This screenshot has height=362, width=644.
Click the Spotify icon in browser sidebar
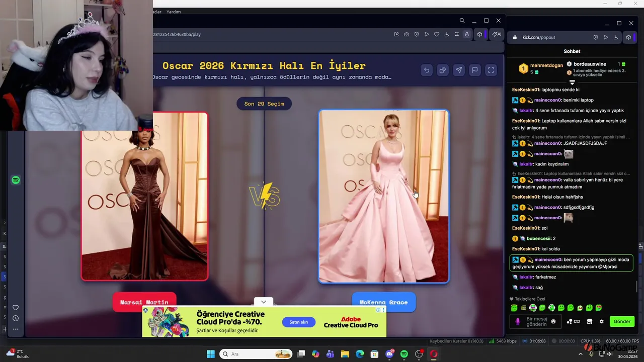(16, 180)
